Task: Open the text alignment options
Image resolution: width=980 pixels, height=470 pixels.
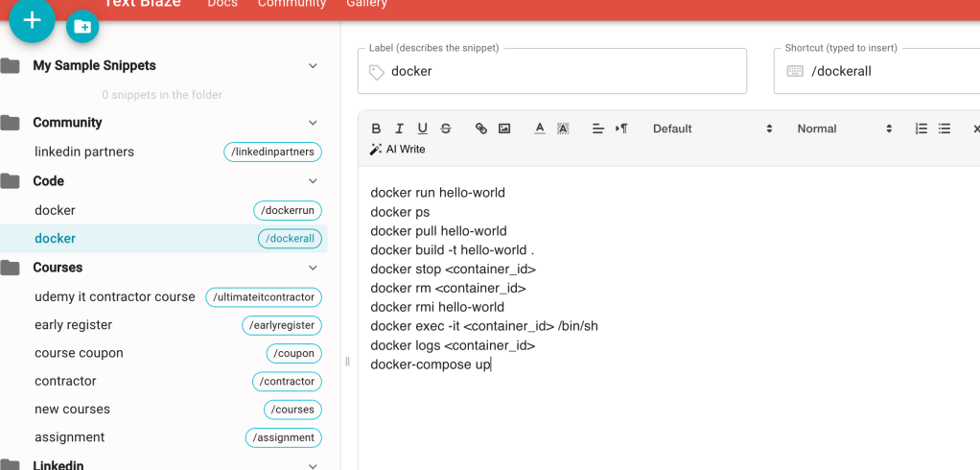Action: [x=598, y=129]
